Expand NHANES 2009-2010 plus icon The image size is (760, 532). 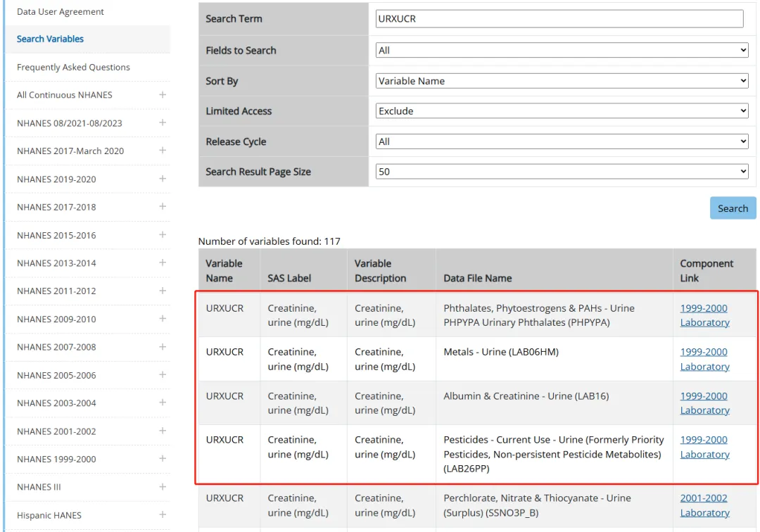point(163,319)
